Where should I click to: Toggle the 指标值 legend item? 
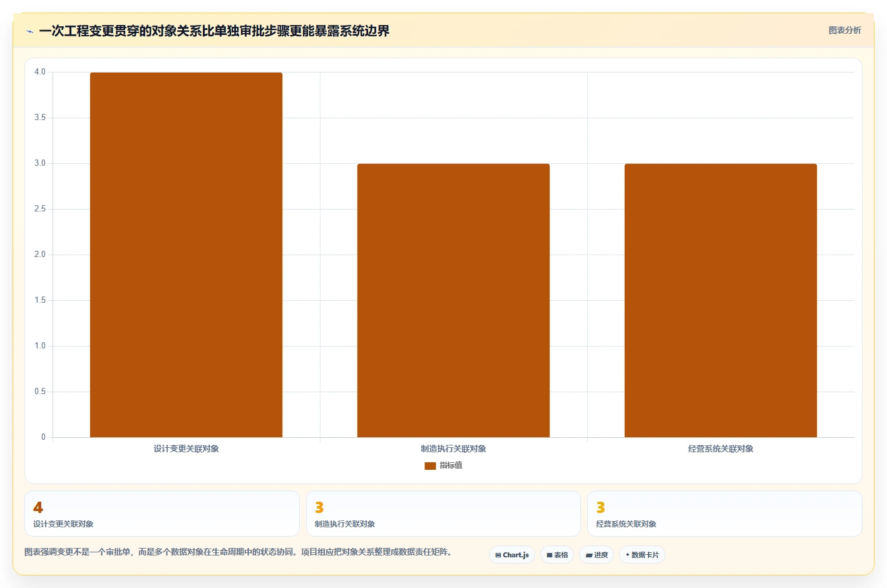pyautogui.click(x=443, y=465)
